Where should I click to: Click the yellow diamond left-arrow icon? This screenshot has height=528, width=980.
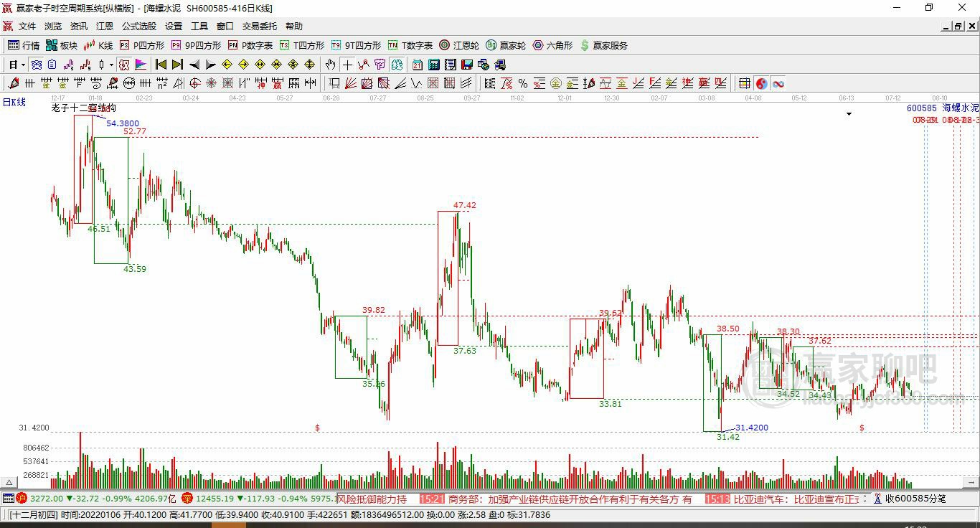tap(227, 65)
